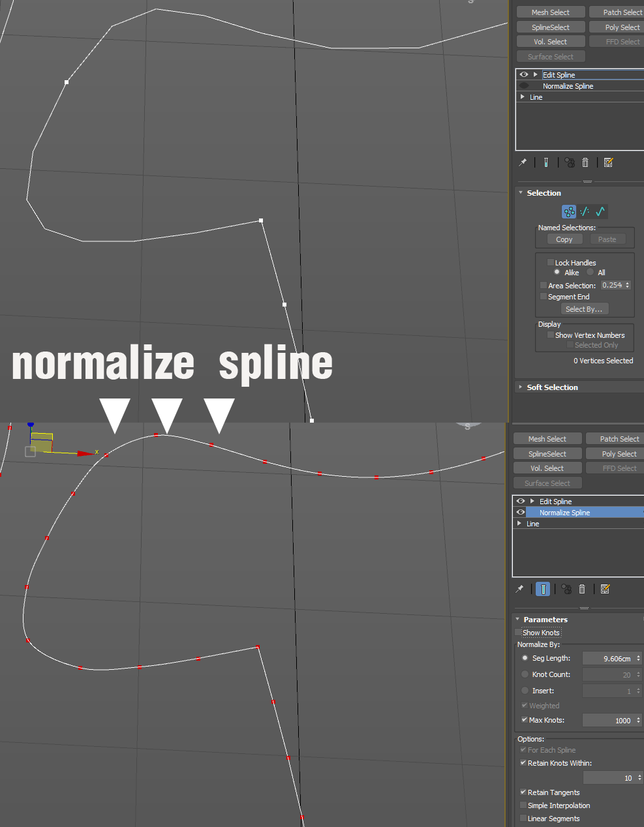This screenshot has width=644, height=827.
Task: Enable Segment End checkbox
Action: point(544,296)
